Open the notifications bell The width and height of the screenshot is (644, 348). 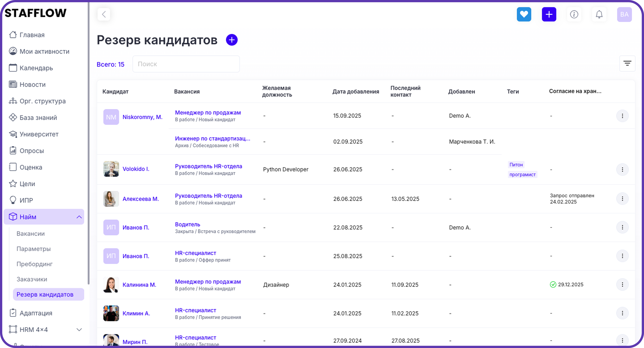(x=599, y=14)
